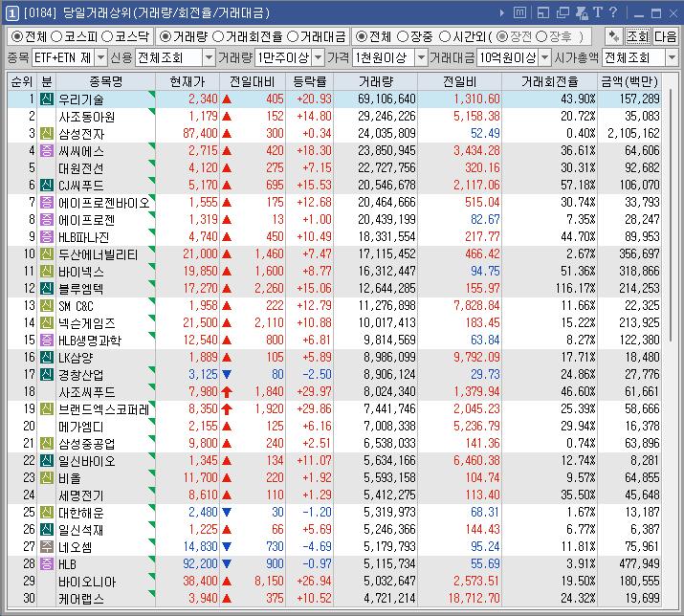The height and width of the screenshot is (616, 684).
Task: Select the 대원전선 stock name
Action: pyautogui.click(x=81, y=168)
